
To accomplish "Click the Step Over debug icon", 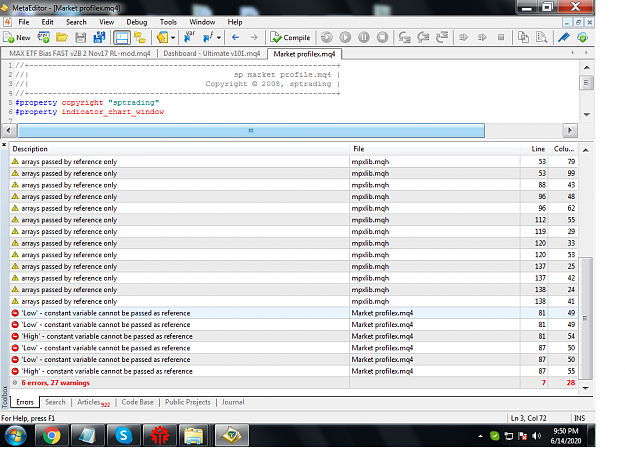I will [x=423, y=37].
